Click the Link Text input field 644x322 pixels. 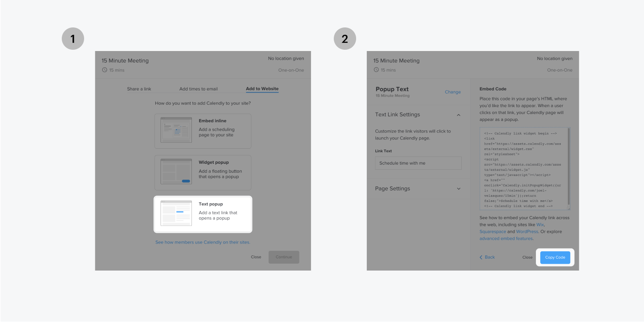click(x=418, y=163)
